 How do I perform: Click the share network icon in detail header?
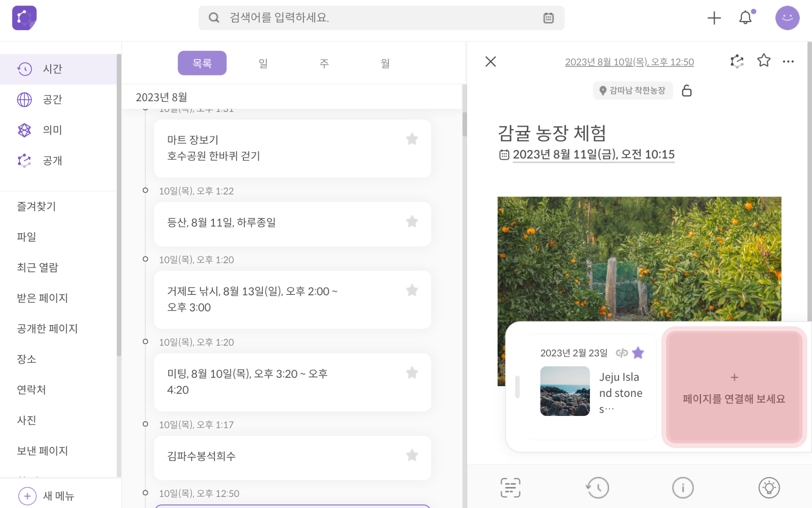click(x=737, y=62)
